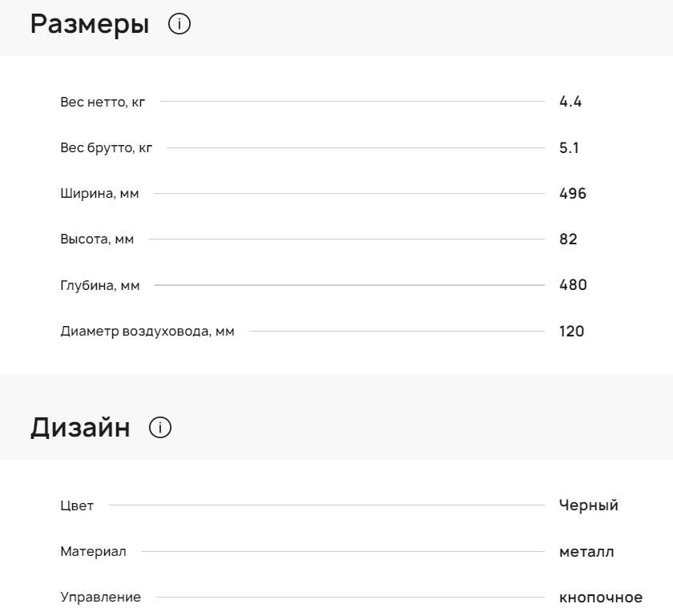673x616 pixels.
Task: Select the Вес брутто, кг label
Action: point(106,148)
